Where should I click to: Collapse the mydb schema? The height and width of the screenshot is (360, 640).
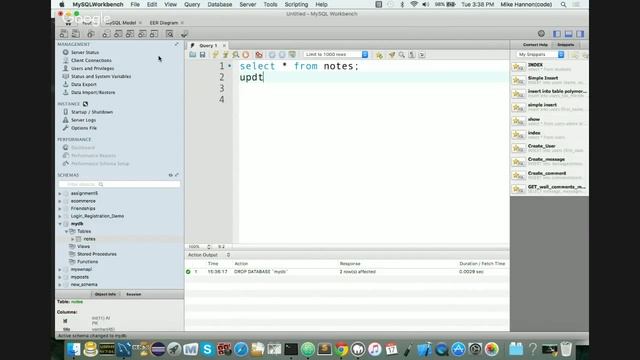click(60, 224)
